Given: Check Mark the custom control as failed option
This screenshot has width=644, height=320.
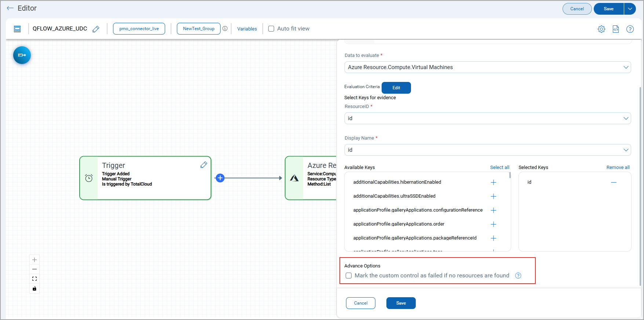Looking at the screenshot, I should [x=349, y=276].
